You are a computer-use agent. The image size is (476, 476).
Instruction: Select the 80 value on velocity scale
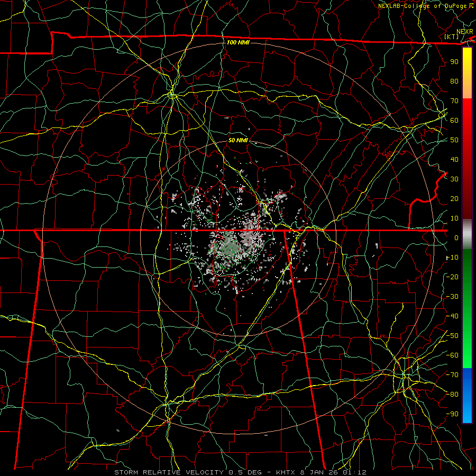coord(454,81)
